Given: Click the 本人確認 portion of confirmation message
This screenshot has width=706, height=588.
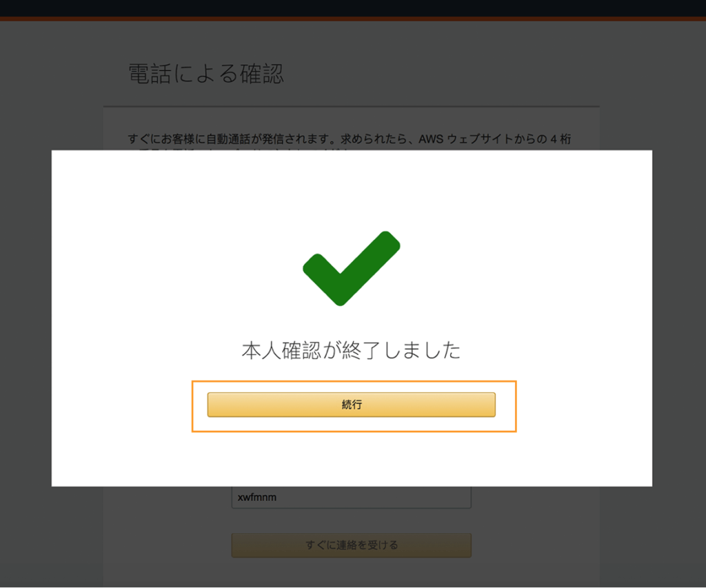Looking at the screenshot, I should [x=281, y=350].
